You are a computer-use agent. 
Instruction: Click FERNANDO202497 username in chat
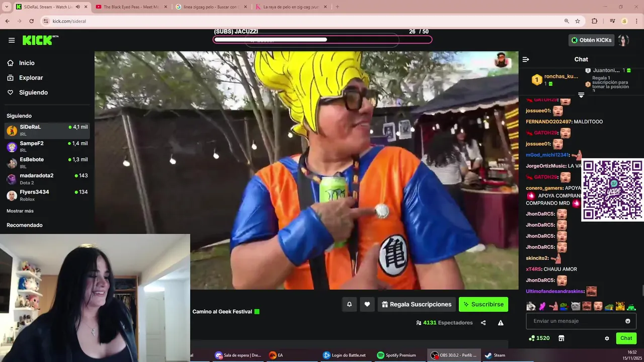(549, 122)
